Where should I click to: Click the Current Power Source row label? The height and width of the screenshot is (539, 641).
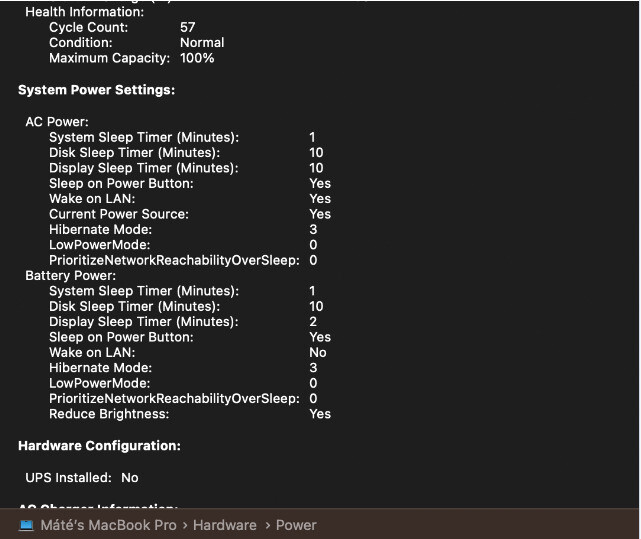coord(118,214)
